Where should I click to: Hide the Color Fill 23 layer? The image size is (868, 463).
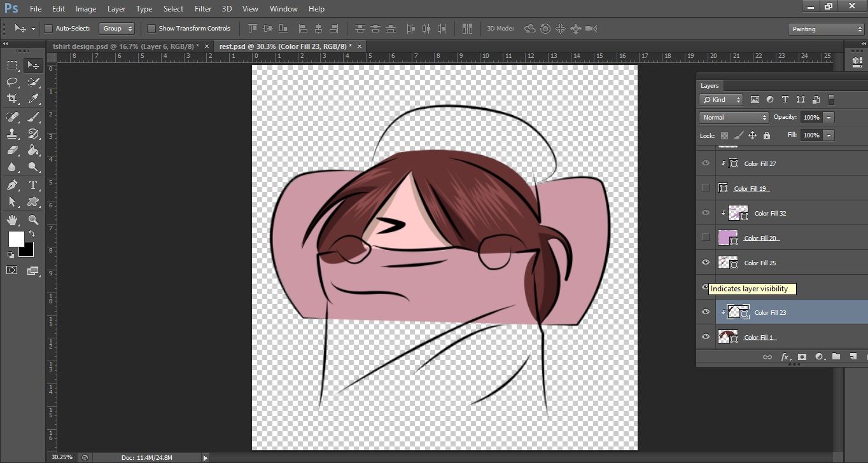(705, 312)
